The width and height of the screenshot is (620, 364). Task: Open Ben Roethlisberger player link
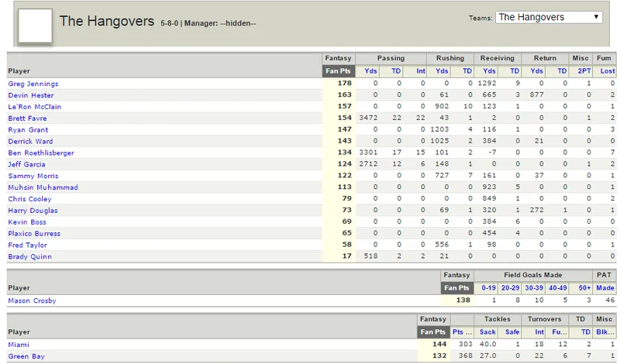coord(41,153)
